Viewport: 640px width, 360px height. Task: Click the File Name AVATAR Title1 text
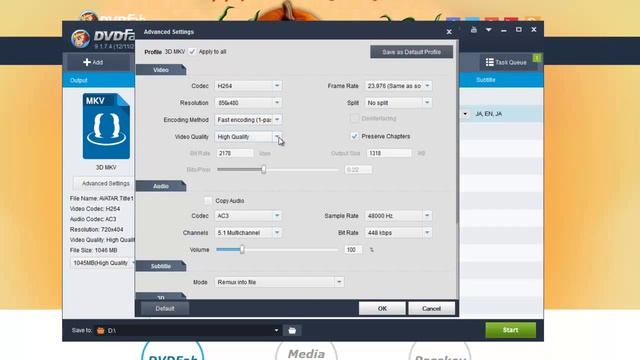102,198
